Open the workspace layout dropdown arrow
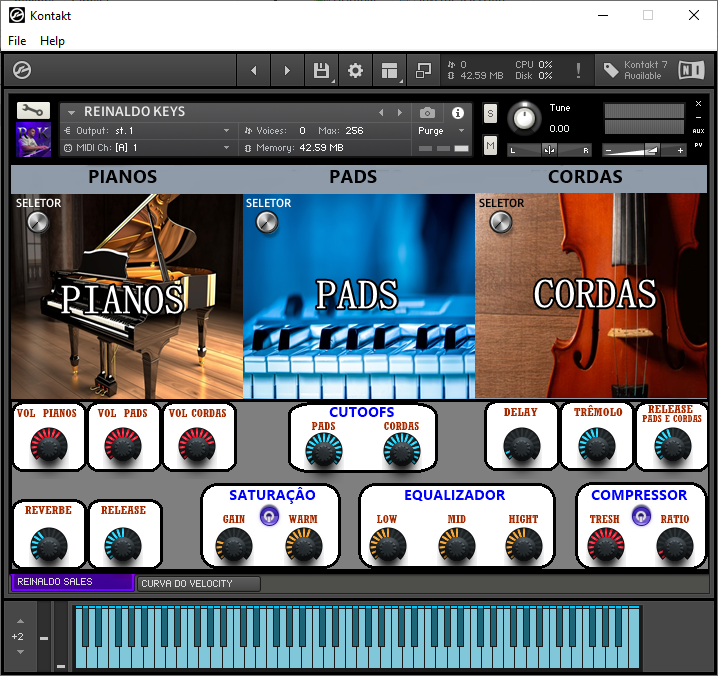Viewport: 718px width, 676px height. click(x=401, y=82)
